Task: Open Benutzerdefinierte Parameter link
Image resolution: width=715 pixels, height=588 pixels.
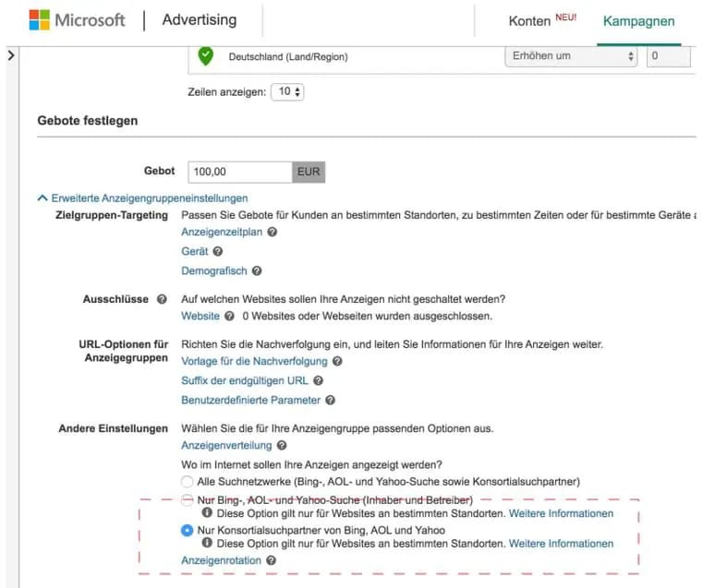Action: [250, 401]
